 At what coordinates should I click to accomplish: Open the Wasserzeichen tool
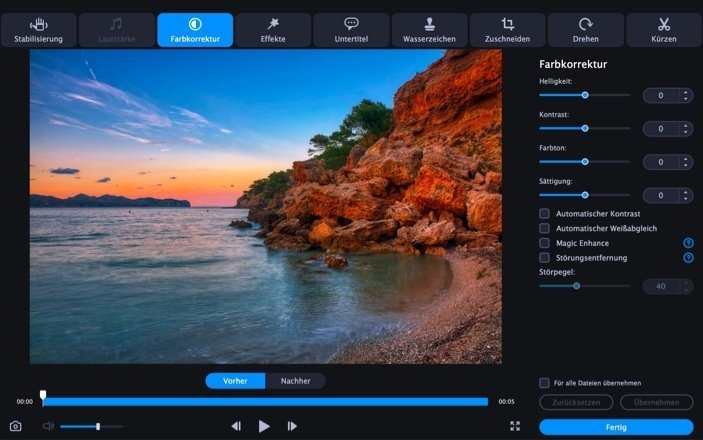429,30
